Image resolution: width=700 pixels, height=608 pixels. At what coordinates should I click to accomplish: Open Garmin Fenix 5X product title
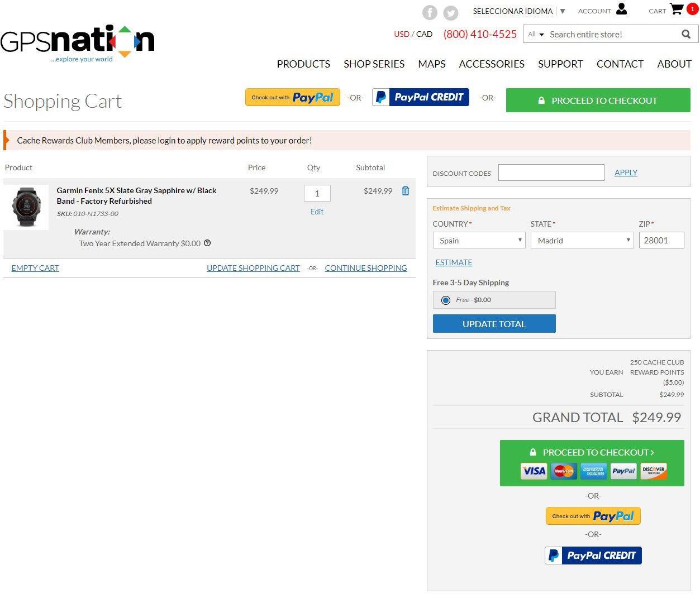click(x=136, y=195)
